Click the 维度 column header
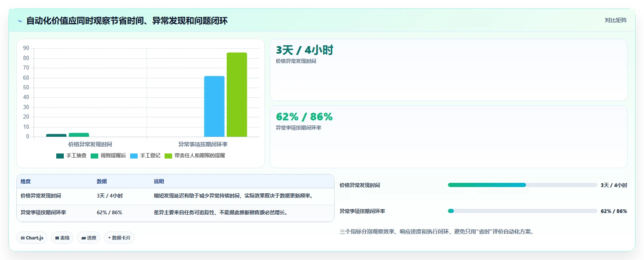644x260 pixels. (x=26, y=182)
